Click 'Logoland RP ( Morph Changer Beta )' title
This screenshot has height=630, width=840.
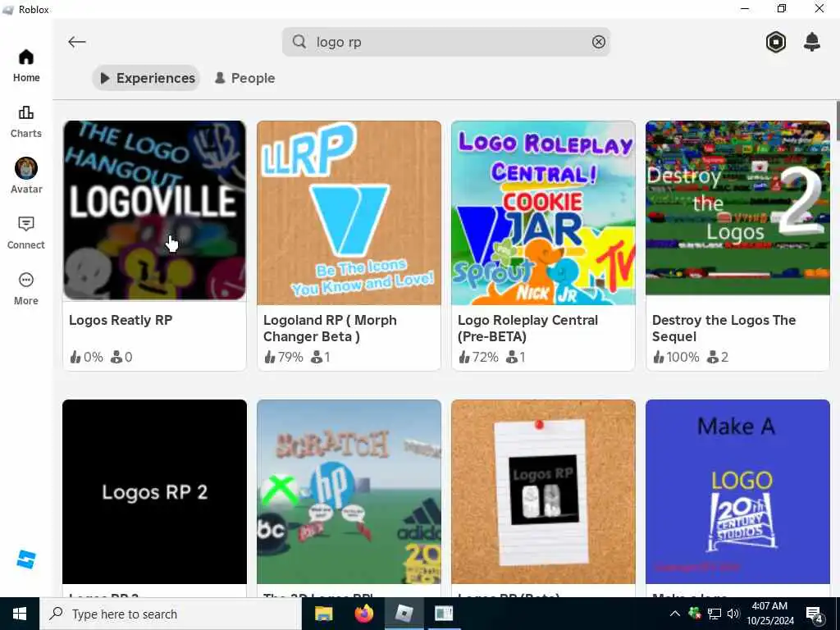point(330,328)
